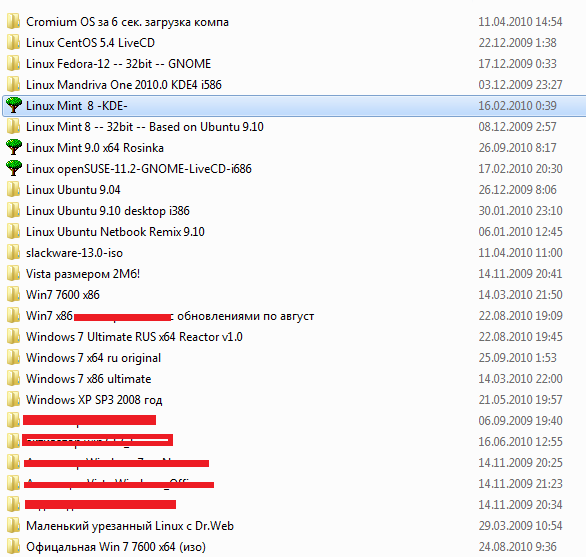Click folder icon beside Linux Fedora-12 GNOME
586x557 pixels.
click(x=13, y=63)
